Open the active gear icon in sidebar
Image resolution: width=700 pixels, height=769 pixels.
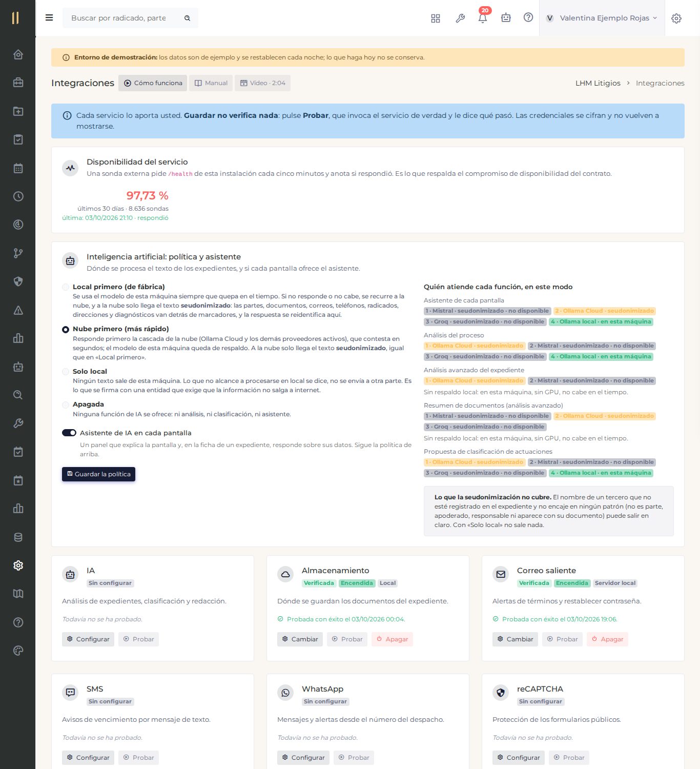pyautogui.click(x=18, y=565)
